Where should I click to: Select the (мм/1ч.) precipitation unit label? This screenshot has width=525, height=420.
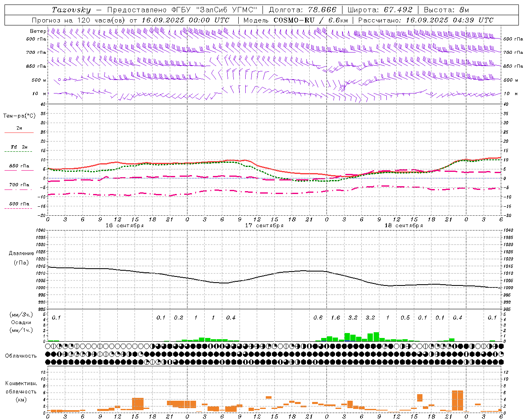click(21, 330)
